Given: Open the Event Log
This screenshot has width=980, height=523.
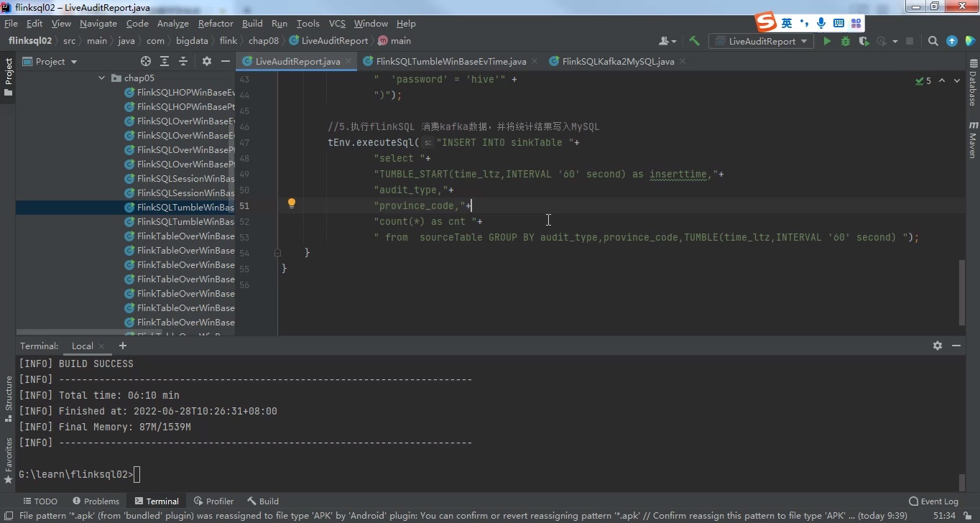Looking at the screenshot, I should pos(933,501).
